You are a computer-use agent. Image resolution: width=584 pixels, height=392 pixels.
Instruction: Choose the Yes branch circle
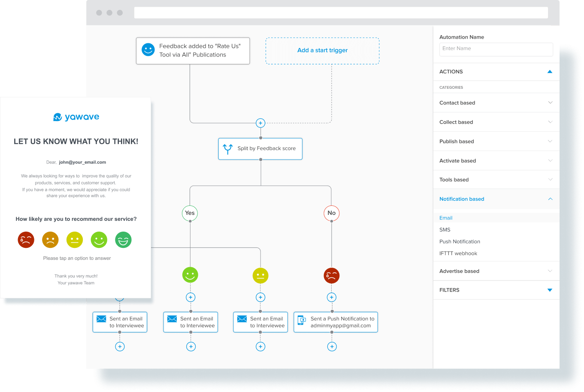click(190, 213)
